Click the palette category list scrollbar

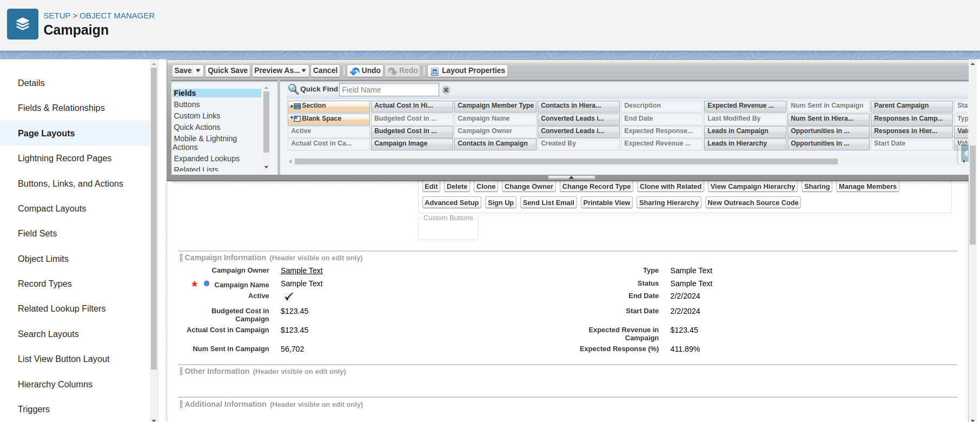[x=266, y=122]
